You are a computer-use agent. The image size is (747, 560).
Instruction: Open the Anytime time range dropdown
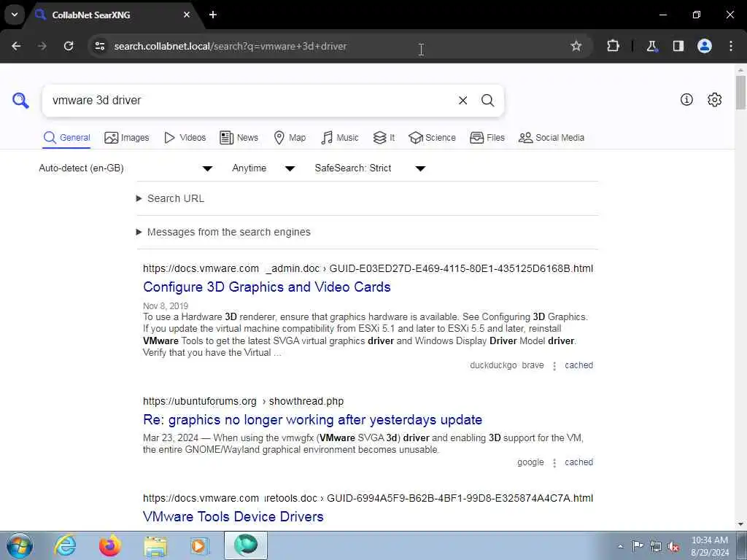pos(263,168)
